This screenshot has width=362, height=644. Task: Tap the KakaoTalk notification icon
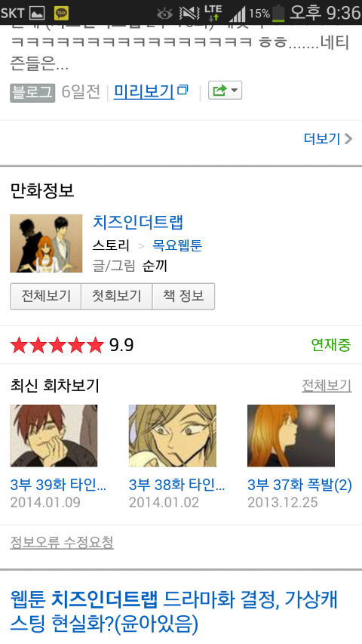[x=62, y=13]
